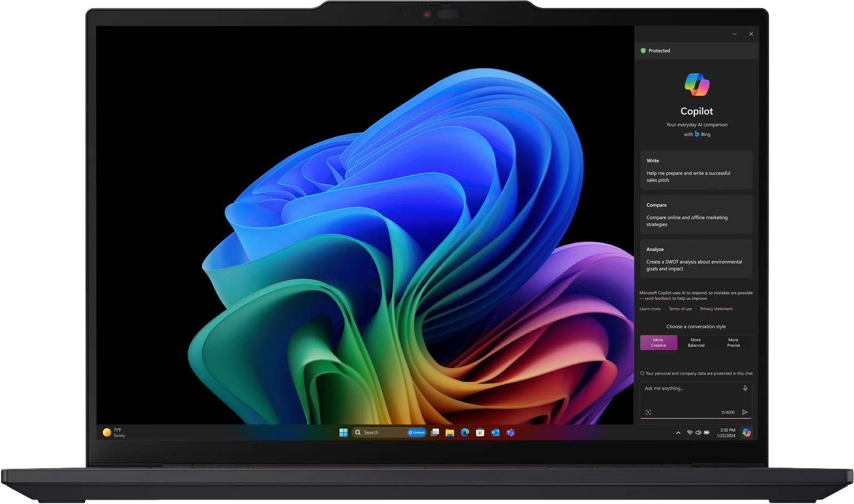Open the weather widget showing 71°F Sunny
The height and width of the screenshot is (504, 854).
coord(114,432)
